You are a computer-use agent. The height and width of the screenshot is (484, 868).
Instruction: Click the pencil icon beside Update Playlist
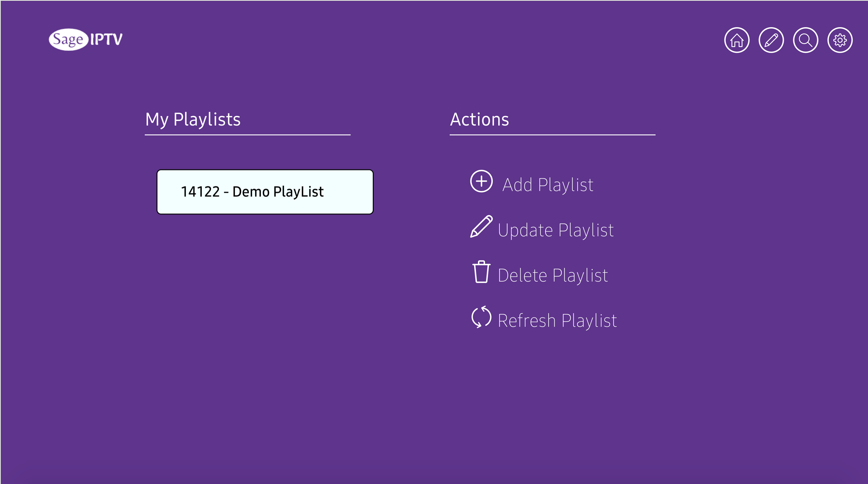click(x=481, y=227)
